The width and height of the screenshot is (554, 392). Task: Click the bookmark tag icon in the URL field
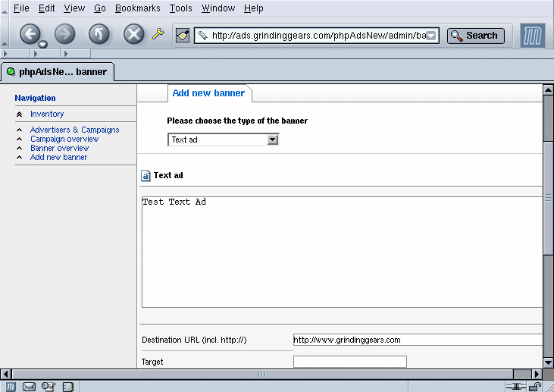tap(202, 36)
